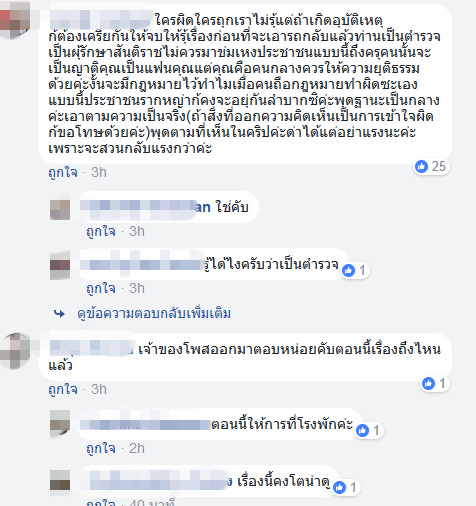Open avatar of เรื่องนี้คงโตน่าดู reply author
Screen dimensions: 476x506
60,480
